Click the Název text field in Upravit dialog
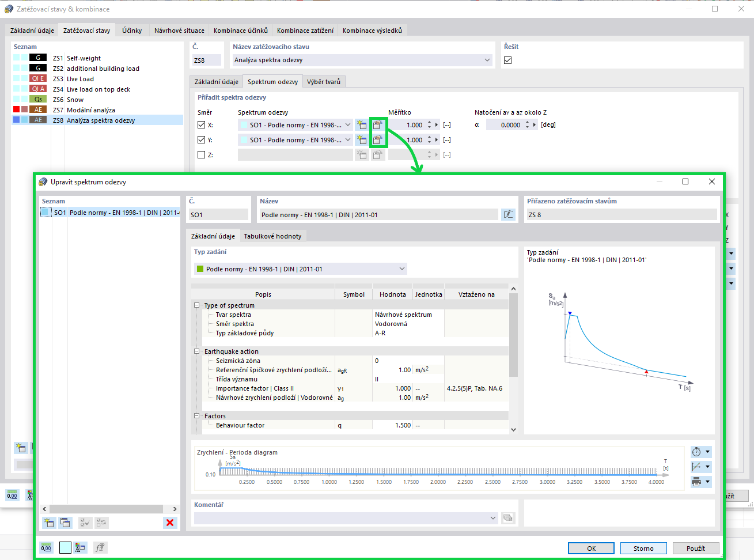The height and width of the screenshot is (560, 754). pyautogui.click(x=378, y=215)
